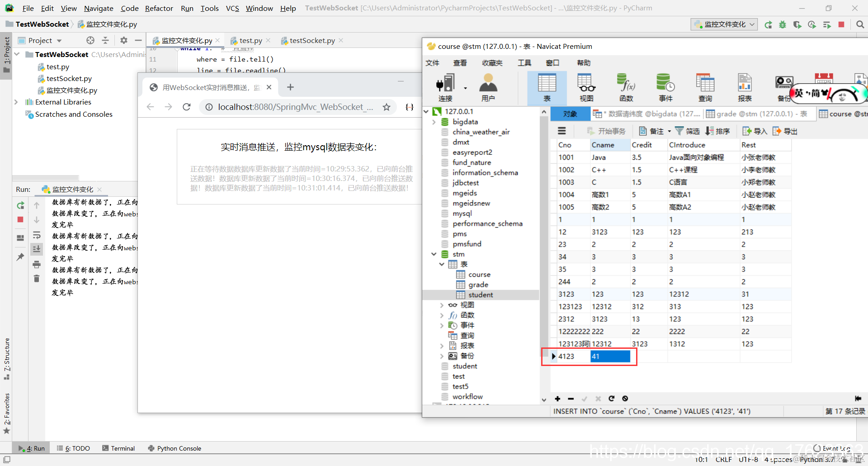The image size is (868, 466).
Task: Click the PyCharm rerun green arrow in toolbar
Action: 768,24
